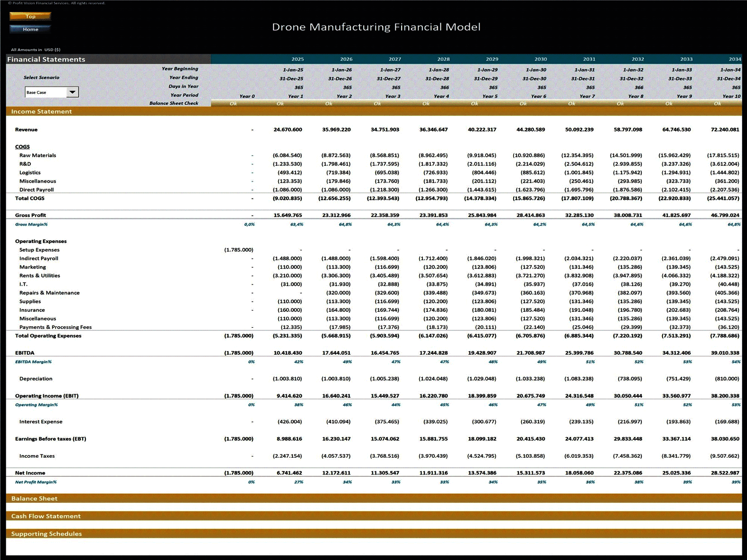Select the Rents & Utilities row label
Image resolution: width=747 pixels, height=560 pixels.
(x=40, y=275)
